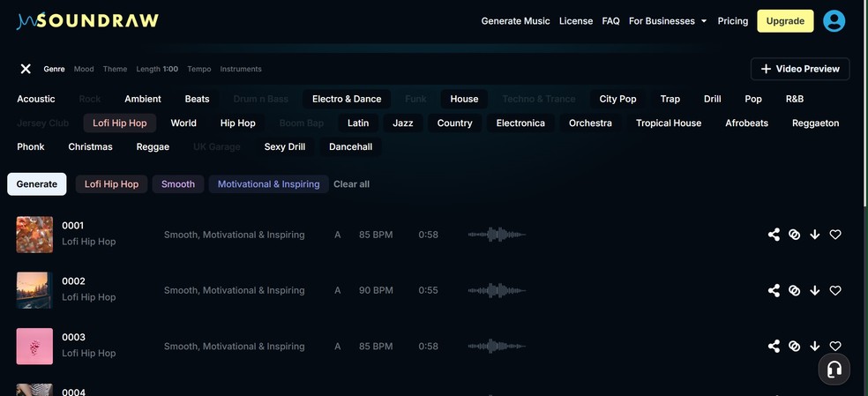Favorite track 0001 with the heart icon

pos(835,235)
